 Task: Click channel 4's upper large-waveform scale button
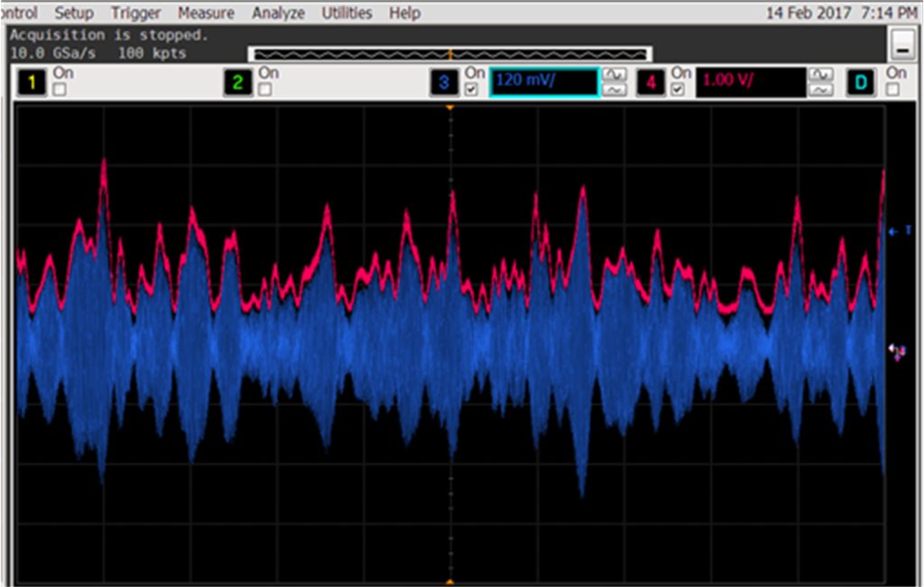820,74
